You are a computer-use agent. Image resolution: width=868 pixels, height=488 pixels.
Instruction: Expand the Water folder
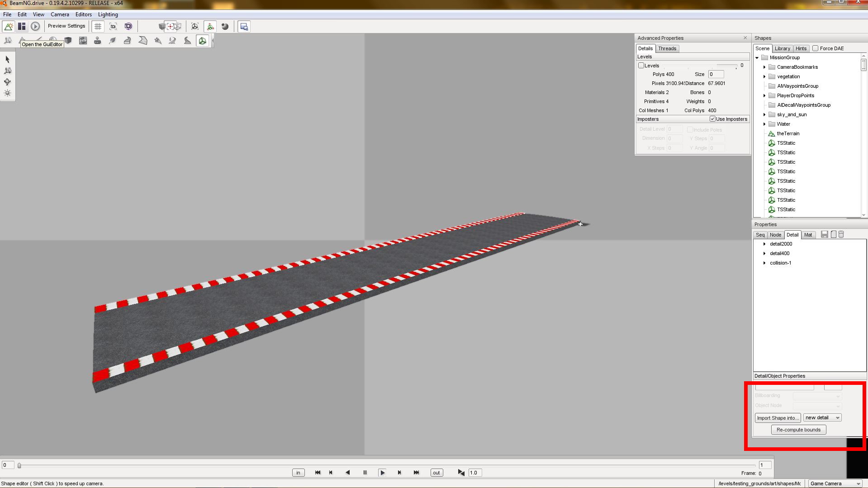[764, 124]
